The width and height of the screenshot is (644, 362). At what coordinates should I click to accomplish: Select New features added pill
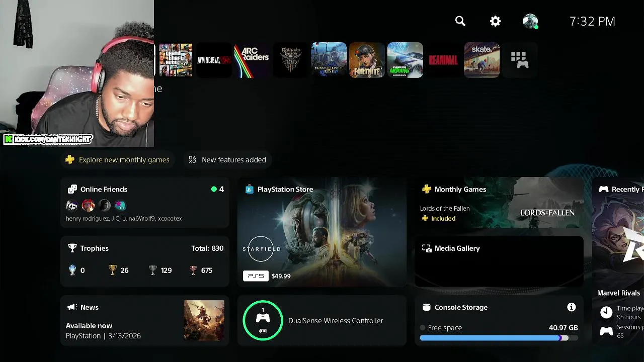tap(227, 160)
